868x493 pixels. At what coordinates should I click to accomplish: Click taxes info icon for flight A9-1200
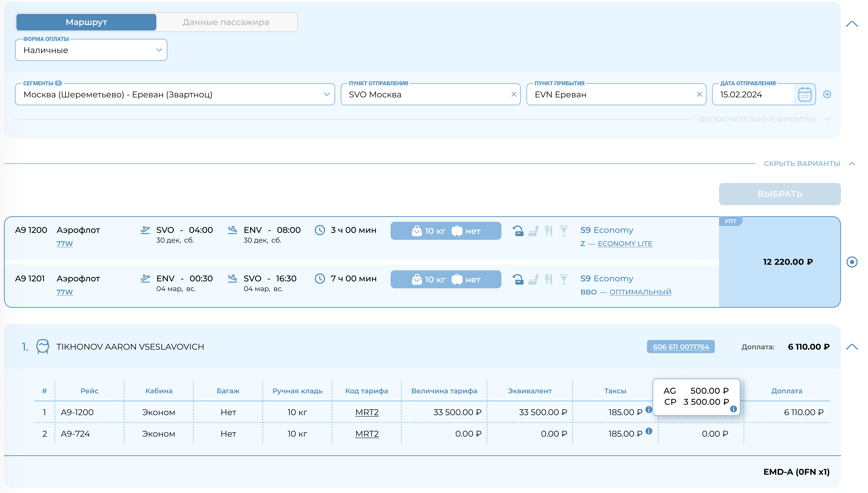[x=649, y=410]
